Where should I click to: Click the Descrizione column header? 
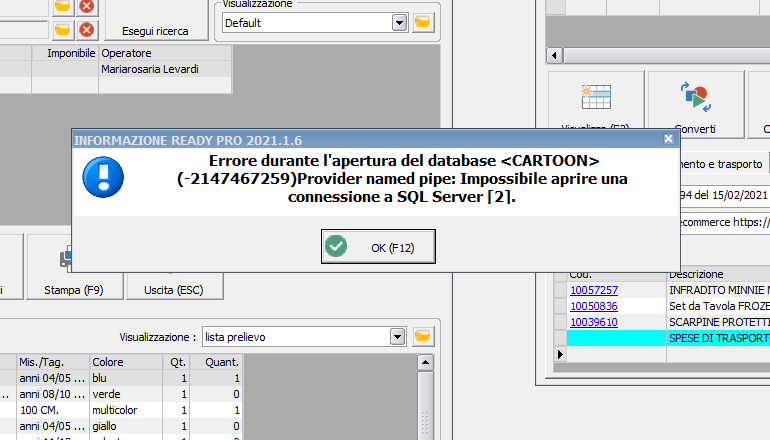718,275
